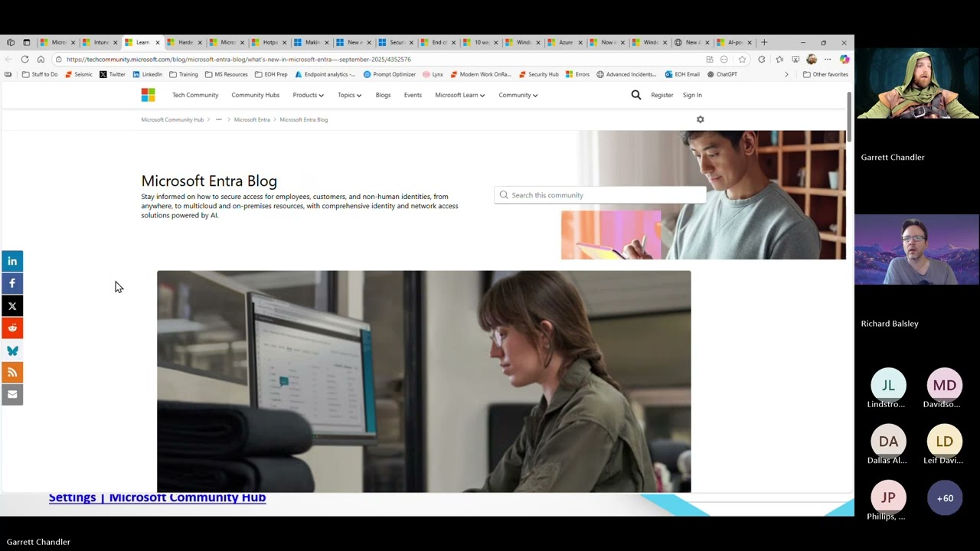Share the page by email envelope icon
The image size is (980, 551).
pos(12,394)
